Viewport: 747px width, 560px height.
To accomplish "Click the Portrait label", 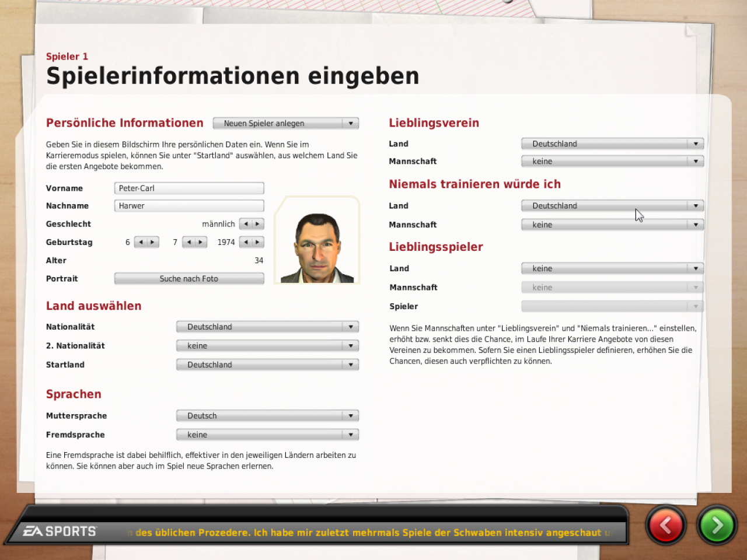I will [x=62, y=279].
